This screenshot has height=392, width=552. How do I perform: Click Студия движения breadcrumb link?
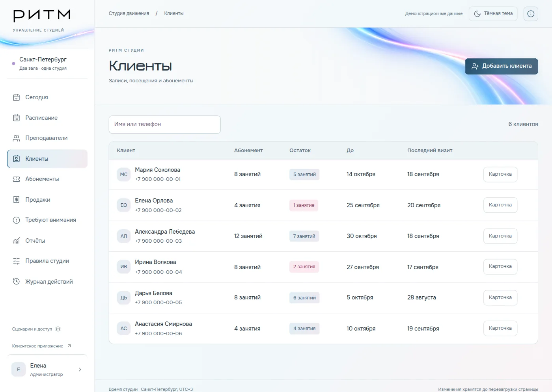(129, 13)
